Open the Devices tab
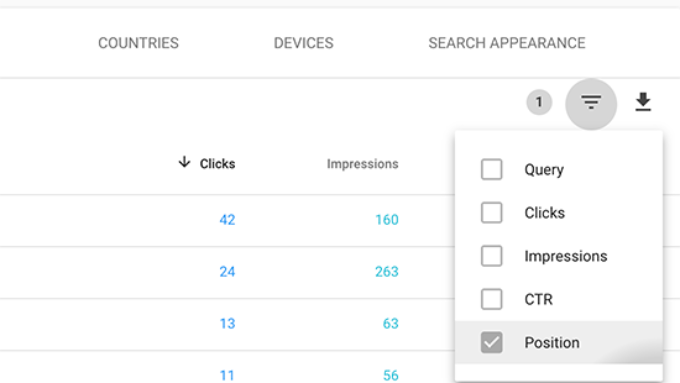This screenshot has width=680, height=383. click(304, 43)
